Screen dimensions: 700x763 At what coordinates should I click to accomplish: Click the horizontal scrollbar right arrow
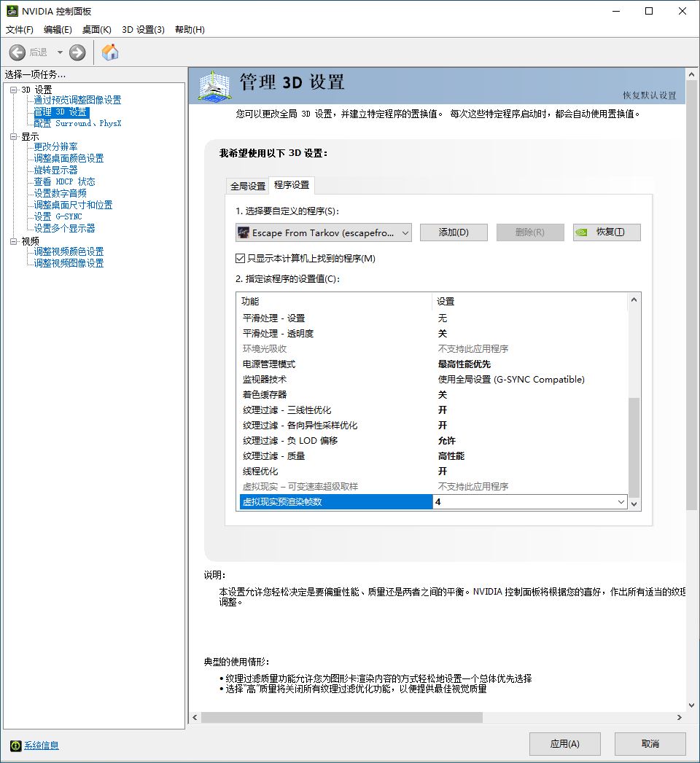(680, 717)
